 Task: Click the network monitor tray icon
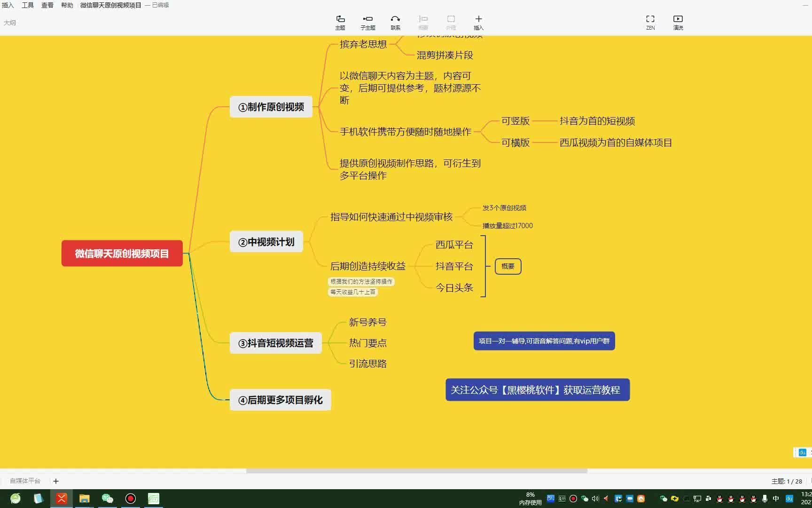coord(697,499)
